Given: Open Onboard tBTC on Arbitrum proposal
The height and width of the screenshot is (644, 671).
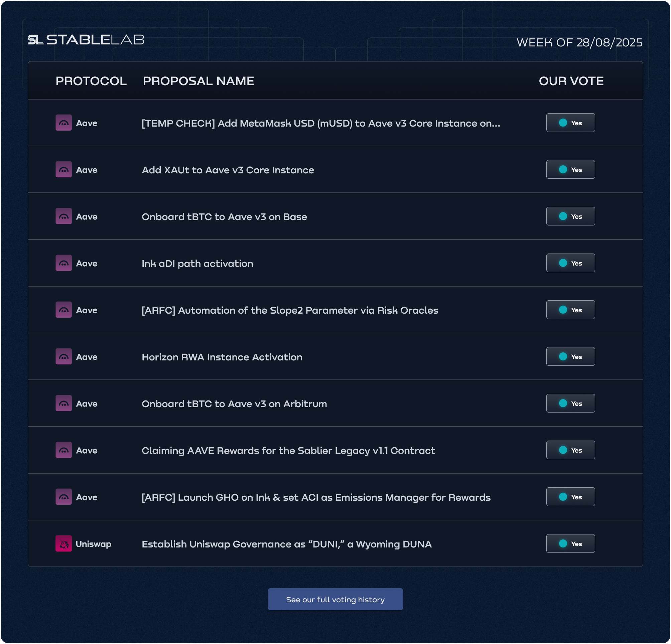Looking at the screenshot, I should coord(234,404).
